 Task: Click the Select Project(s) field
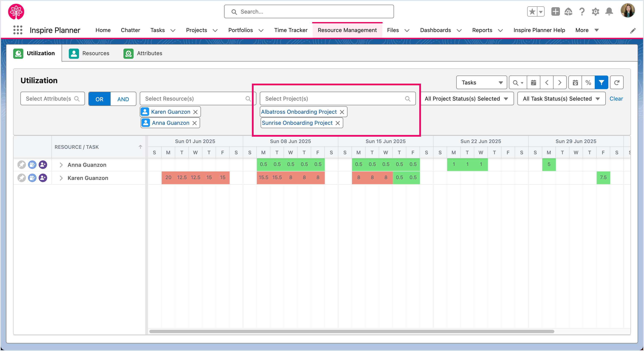tap(338, 99)
